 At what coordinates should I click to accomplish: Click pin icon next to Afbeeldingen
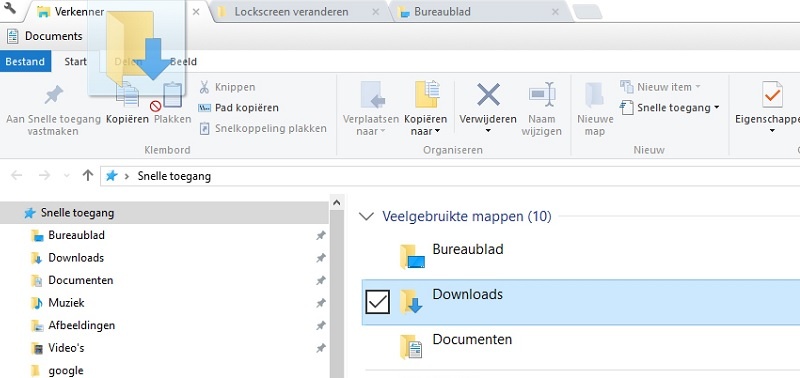point(320,325)
